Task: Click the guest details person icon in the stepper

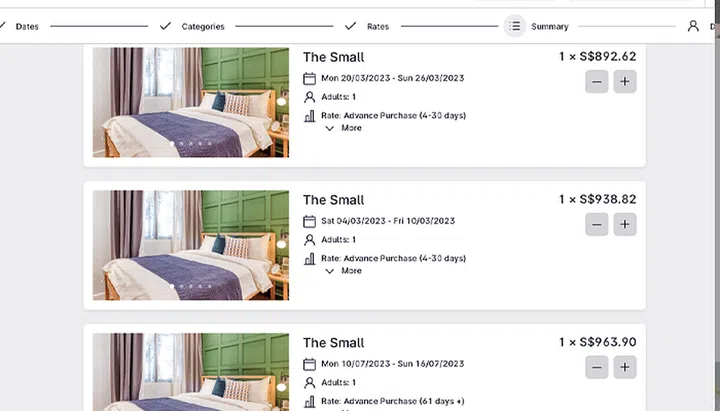Action: 693,26
